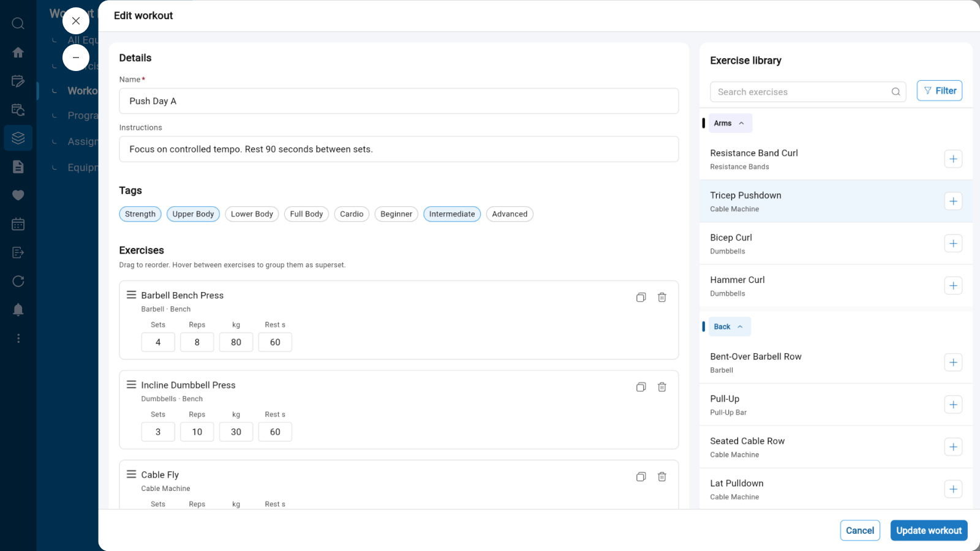The image size is (980, 551).
Task: Delete the Barbell Bench Press exercise
Action: tap(662, 298)
